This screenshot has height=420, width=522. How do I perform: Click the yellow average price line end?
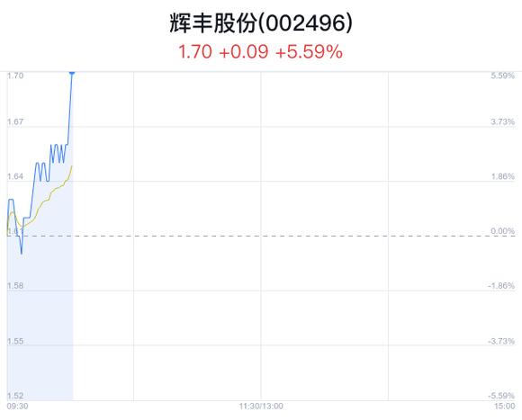72,166
